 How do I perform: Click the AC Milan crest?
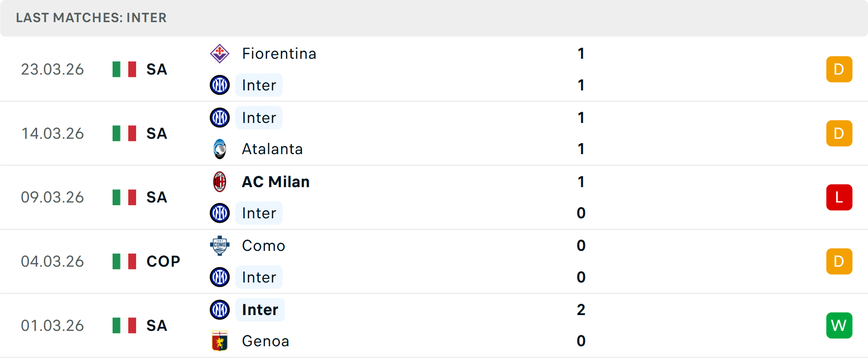[220, 182]
